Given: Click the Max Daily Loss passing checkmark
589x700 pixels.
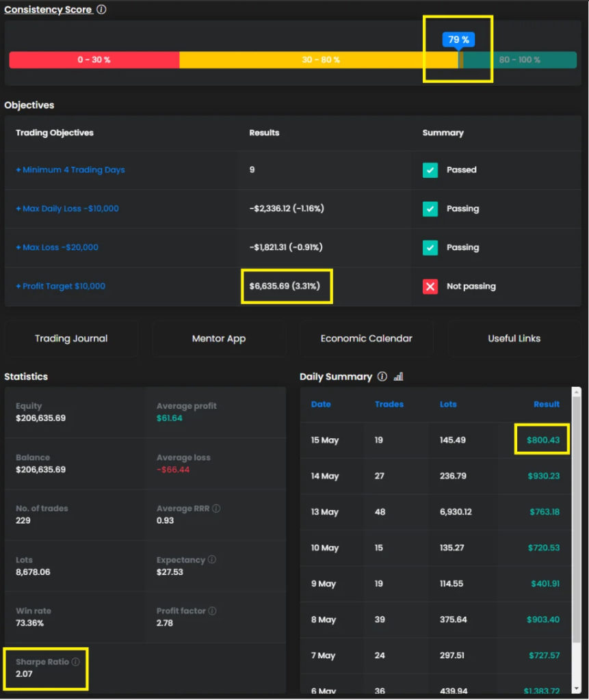Looking at the screenshot, I should [x=430, y=208].
